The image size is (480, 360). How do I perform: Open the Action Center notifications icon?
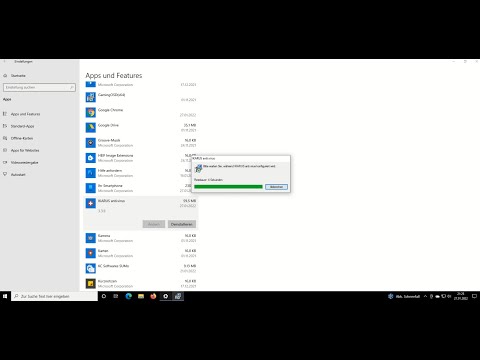474,296
